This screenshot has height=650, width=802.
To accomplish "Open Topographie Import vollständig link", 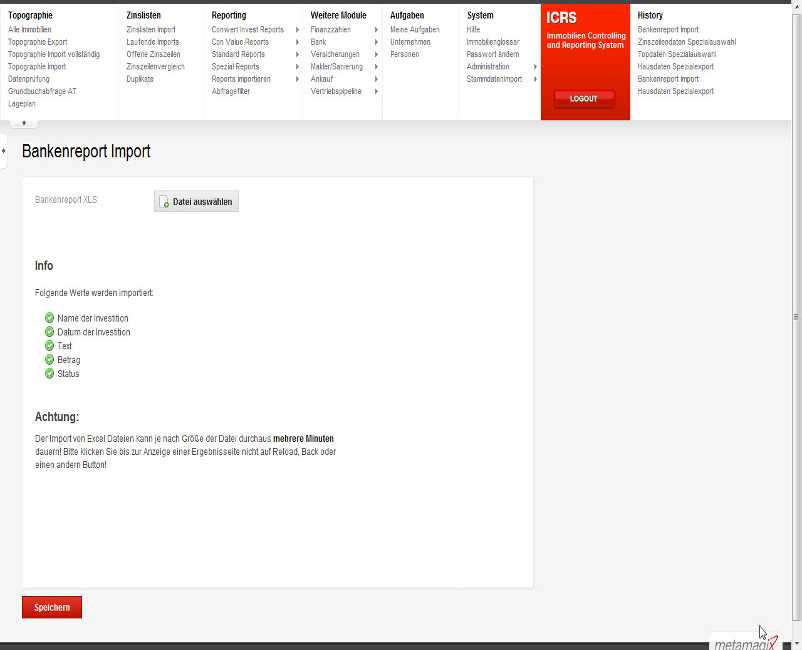I will [x=54, y=54].
